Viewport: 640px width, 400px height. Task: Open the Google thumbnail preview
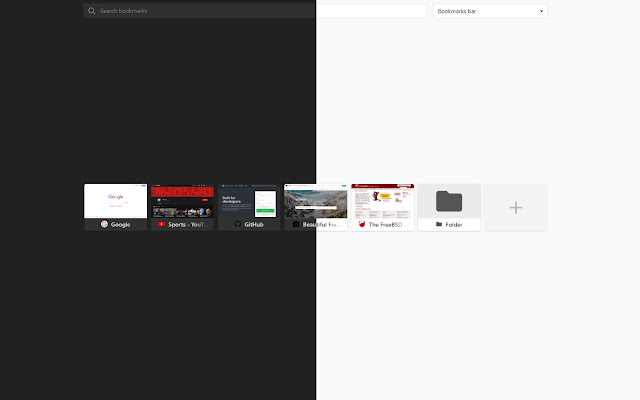pos(116,201)
